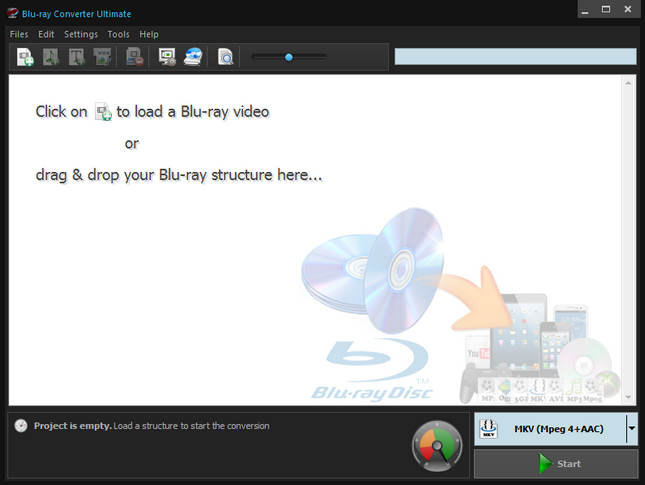Viewport: 645px width, 485px height.
Task: Close the Blu-ray Converter window
Action: tap(628, 9)
